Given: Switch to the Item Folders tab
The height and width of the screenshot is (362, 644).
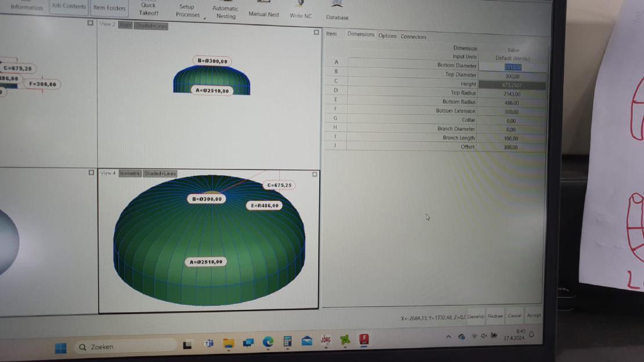Looking at the screenshot, I should pyautogui.click(x=109, y=8).
